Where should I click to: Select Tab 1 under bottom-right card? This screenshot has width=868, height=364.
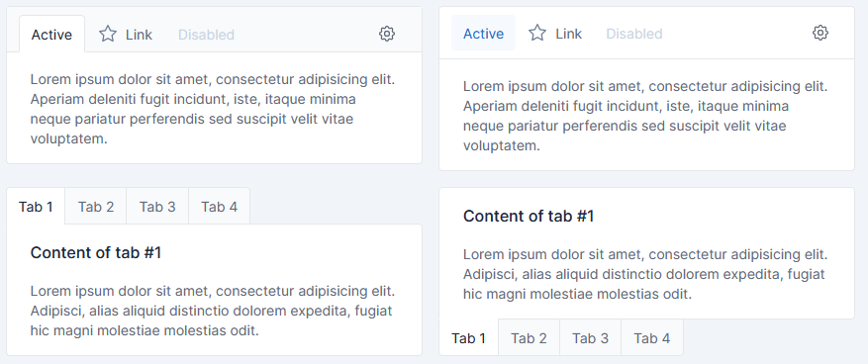[468, 337]
